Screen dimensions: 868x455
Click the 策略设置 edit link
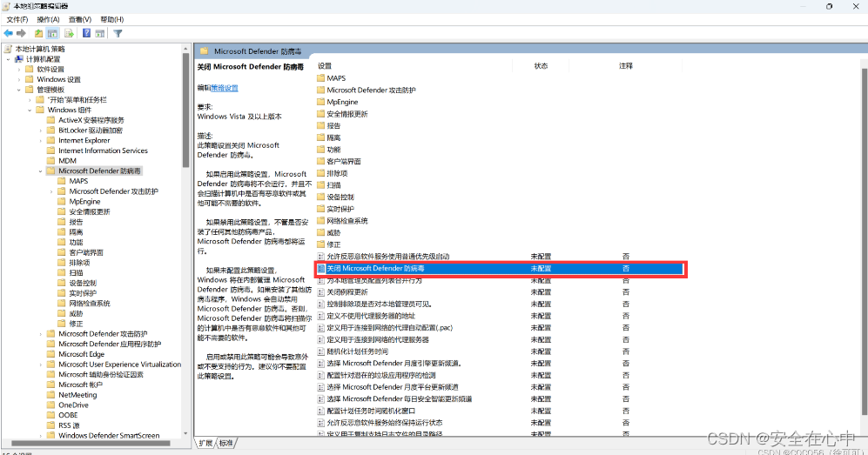coord(225,88)
